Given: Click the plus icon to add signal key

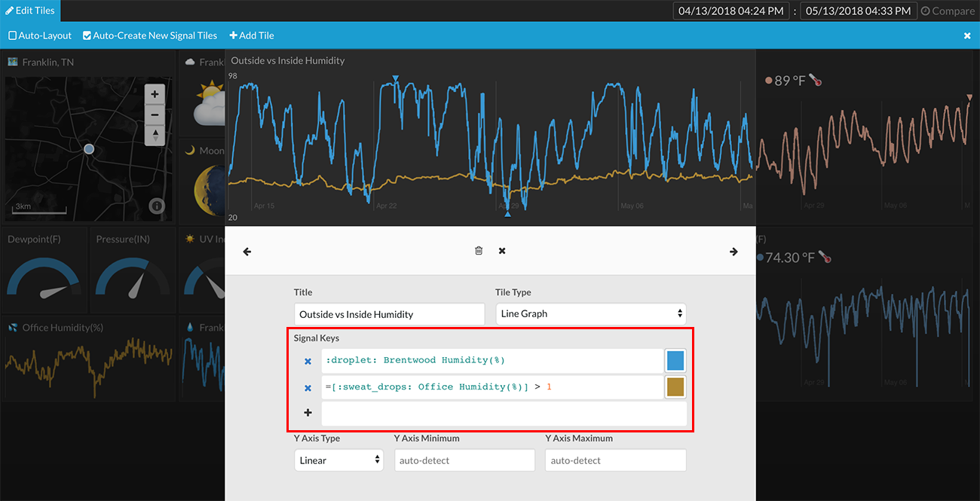Looking at the screenshot, I should coord(308,413).
